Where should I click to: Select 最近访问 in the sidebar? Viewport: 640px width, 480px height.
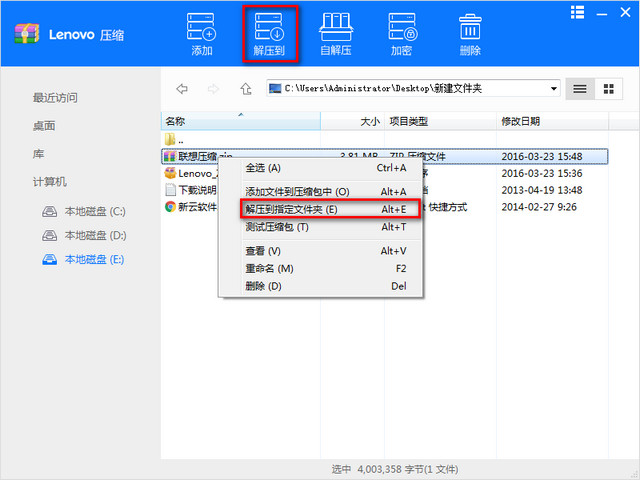tap(55, 98)
